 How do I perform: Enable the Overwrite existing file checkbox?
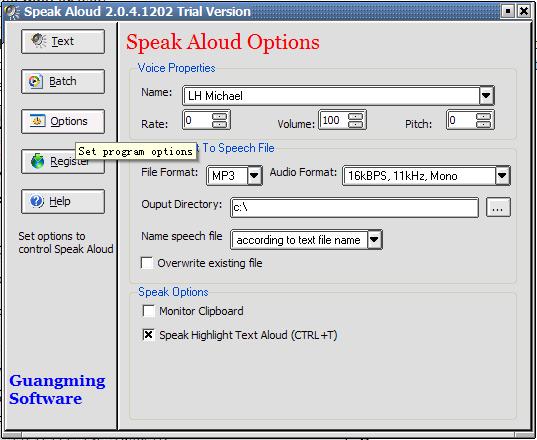coord(147,263)
